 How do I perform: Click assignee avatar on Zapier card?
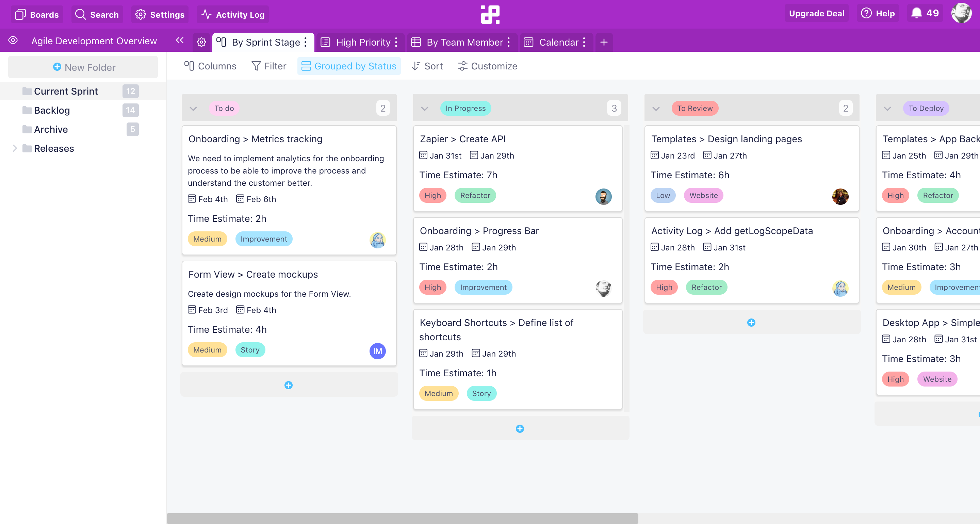[603, 196]
